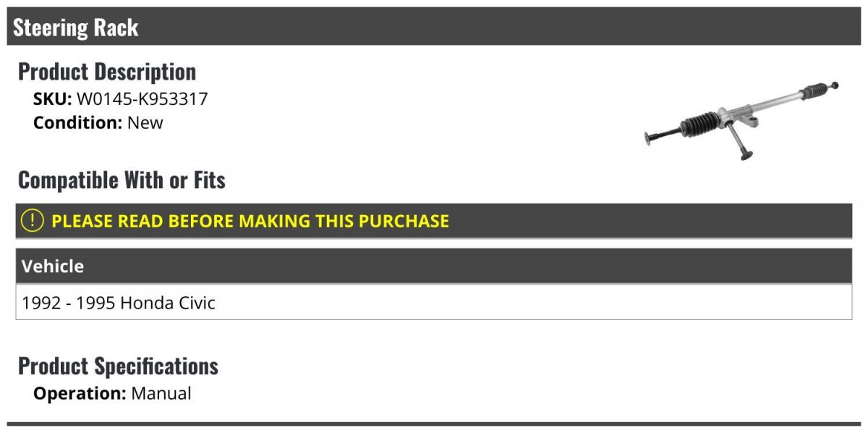
Task: Click the Steering Rack title bar
Action: pos(434,27)
